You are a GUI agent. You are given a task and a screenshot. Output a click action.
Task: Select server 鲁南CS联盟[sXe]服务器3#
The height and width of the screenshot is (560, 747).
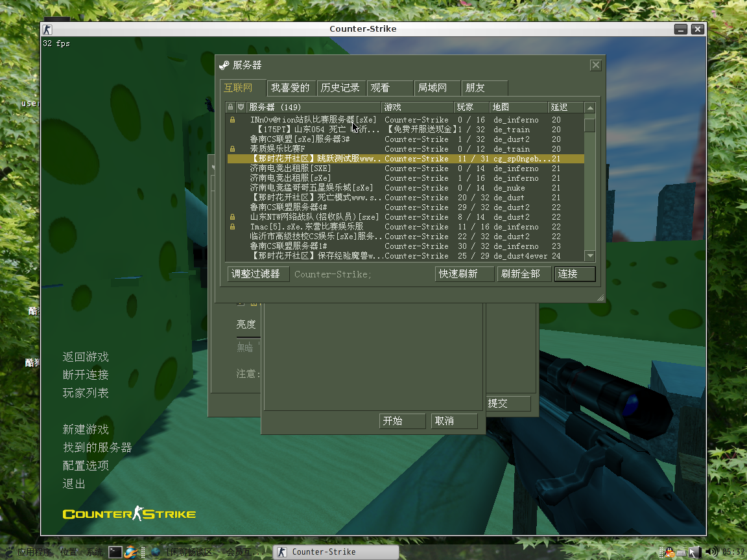(405, 139)
